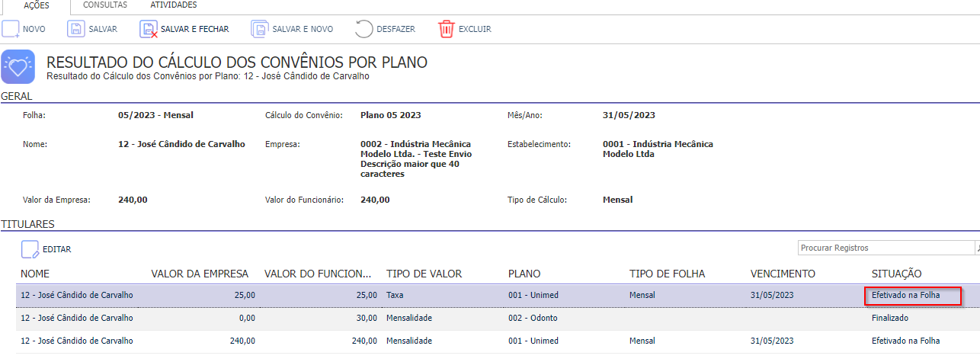
Task: Sort by the Valor da Empresa column
Action: pyautogui.click(x=200, y=274)
